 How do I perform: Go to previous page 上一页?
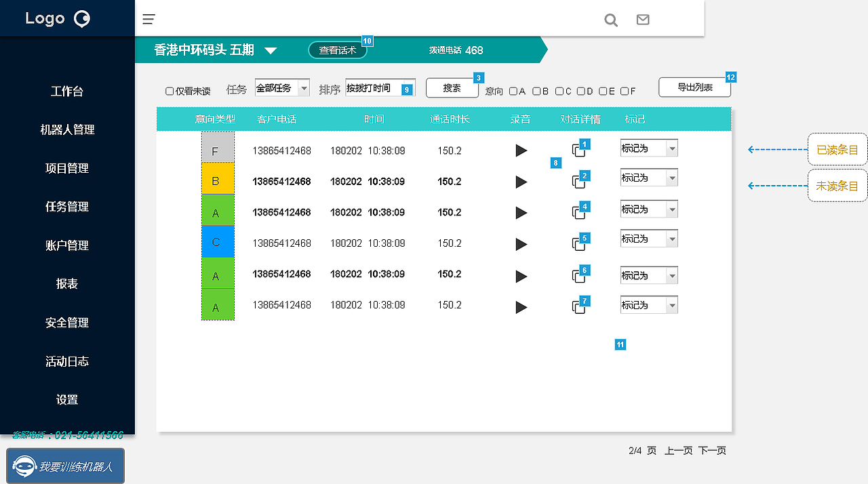pos(678,451)
